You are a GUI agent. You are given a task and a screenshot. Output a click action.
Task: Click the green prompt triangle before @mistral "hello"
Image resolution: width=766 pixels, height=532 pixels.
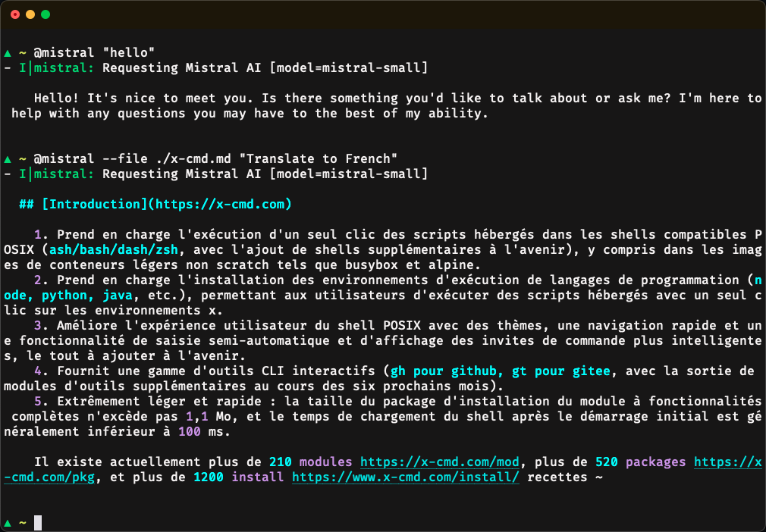click(x=8, y=53)
